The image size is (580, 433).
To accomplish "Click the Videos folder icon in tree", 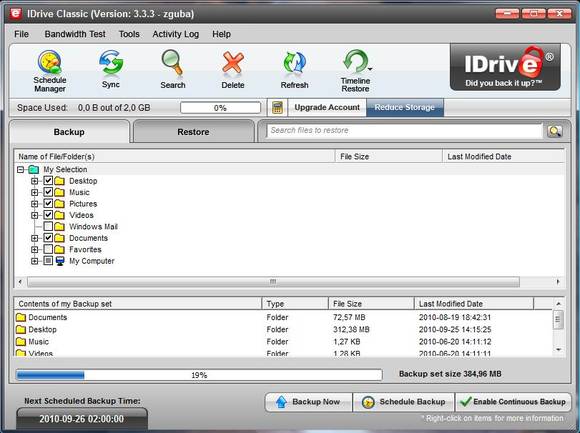I will (x=59, y=215).
